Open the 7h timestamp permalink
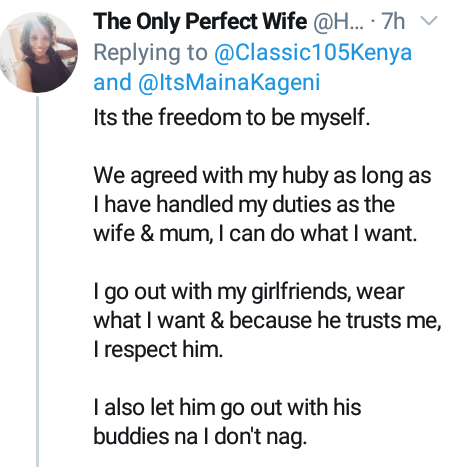Screen dimensions: 450x467 (393, 21)
